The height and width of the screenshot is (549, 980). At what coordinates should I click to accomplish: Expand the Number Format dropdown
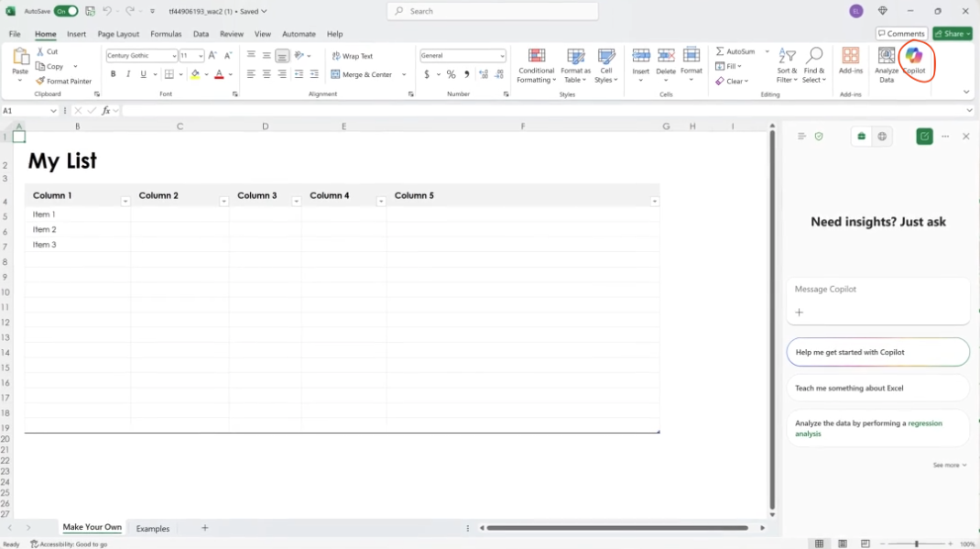pyautogui.click(x=502, y=55)
